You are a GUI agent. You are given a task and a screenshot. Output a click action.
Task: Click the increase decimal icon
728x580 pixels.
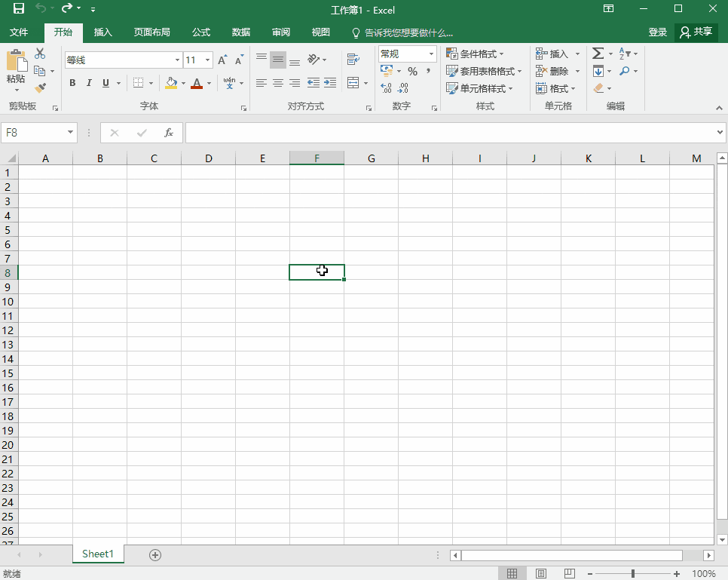pyautogui.click(x=387, y=87)
